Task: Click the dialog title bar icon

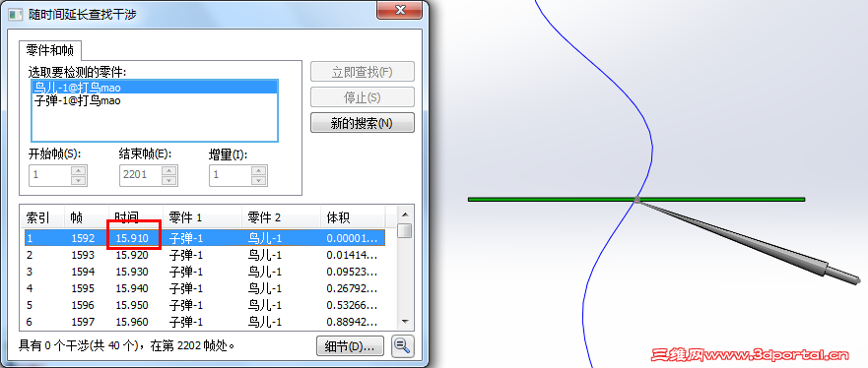Action: pyautogui.click(x=16, y=15)
